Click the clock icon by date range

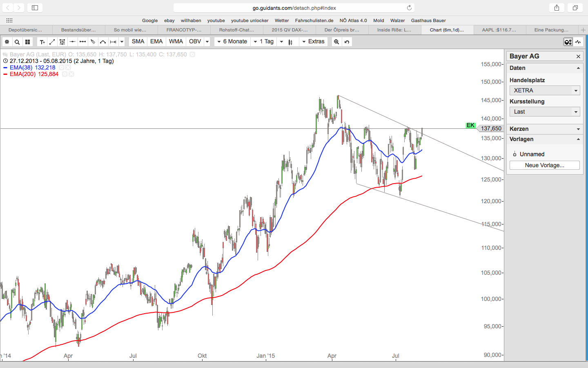[5, 61]
